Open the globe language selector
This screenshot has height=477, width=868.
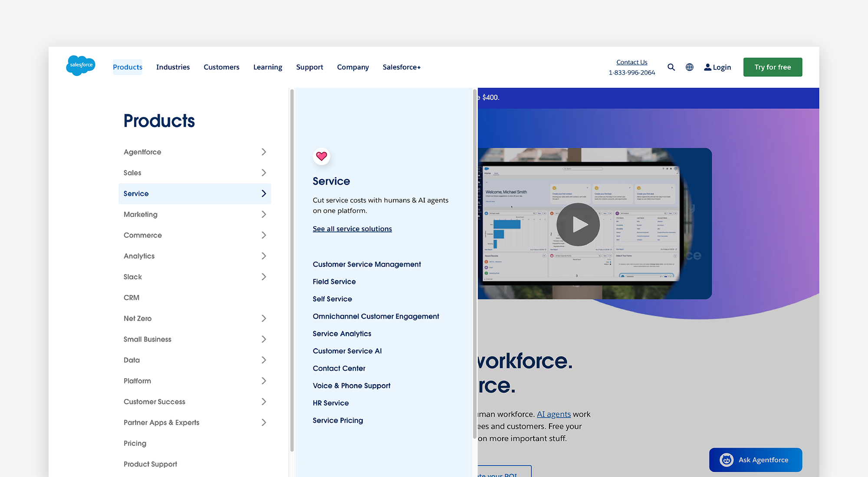point(689,67)
